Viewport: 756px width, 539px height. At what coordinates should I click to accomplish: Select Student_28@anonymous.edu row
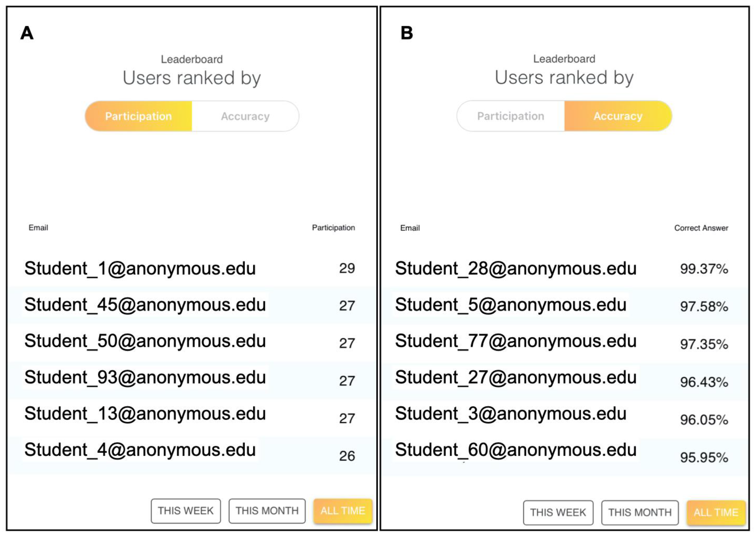tap(515, 268)
